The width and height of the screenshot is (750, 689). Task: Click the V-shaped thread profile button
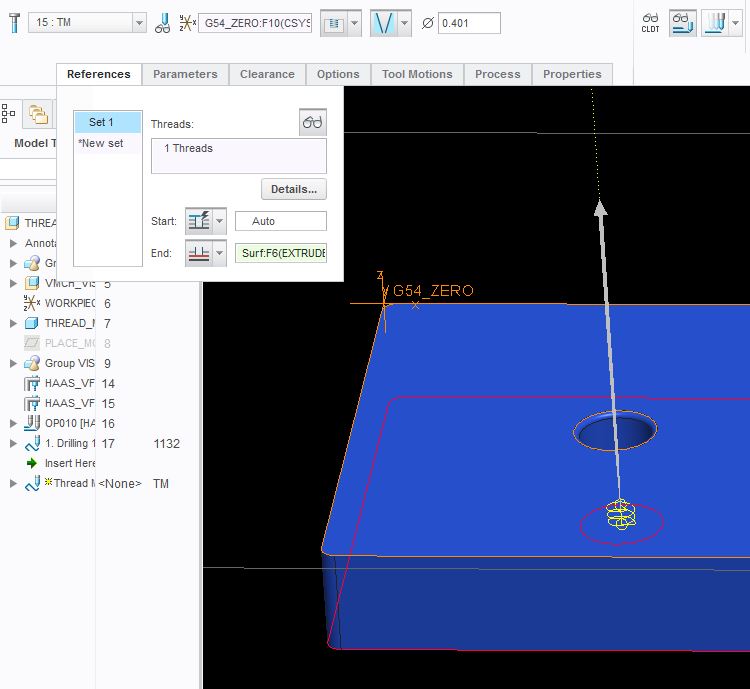point(384,23)
